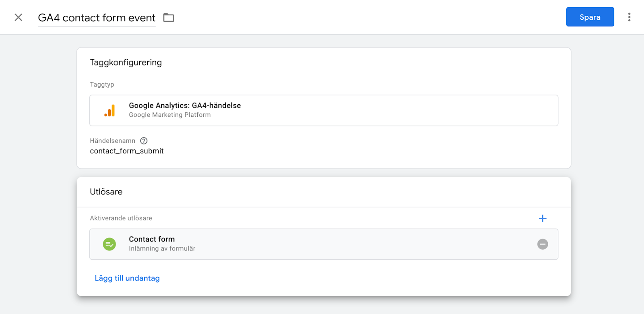This screenshot has height=314, width=644.
Task: Open the three-dot more options menu
Action: pyautogui.click(x=629, y=17)
